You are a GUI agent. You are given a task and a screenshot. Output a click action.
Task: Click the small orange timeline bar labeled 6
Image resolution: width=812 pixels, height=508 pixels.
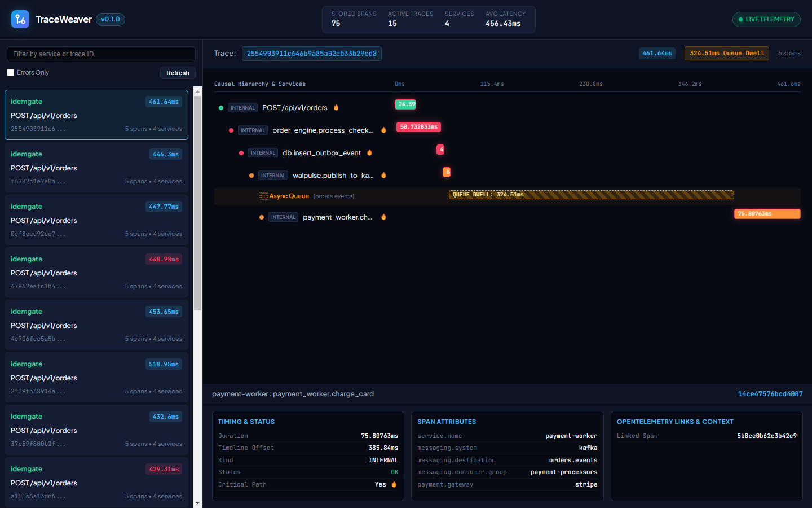tap(447, 172)
